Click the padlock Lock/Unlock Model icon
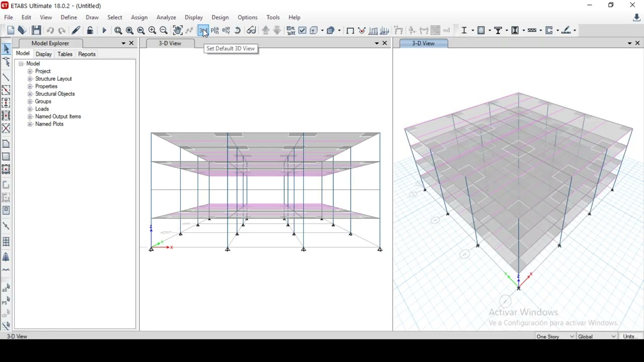The width and height of the screenshot is (644, 362). click(x=90, y=31)
